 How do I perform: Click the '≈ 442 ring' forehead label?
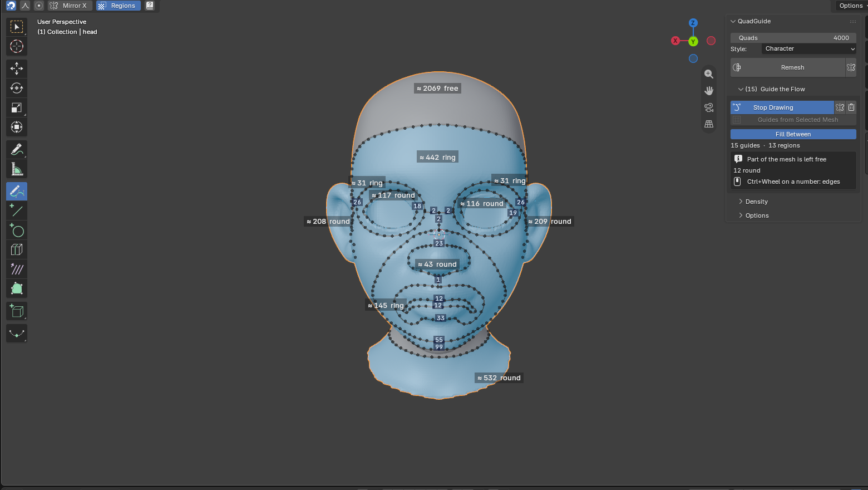[437, 158]
